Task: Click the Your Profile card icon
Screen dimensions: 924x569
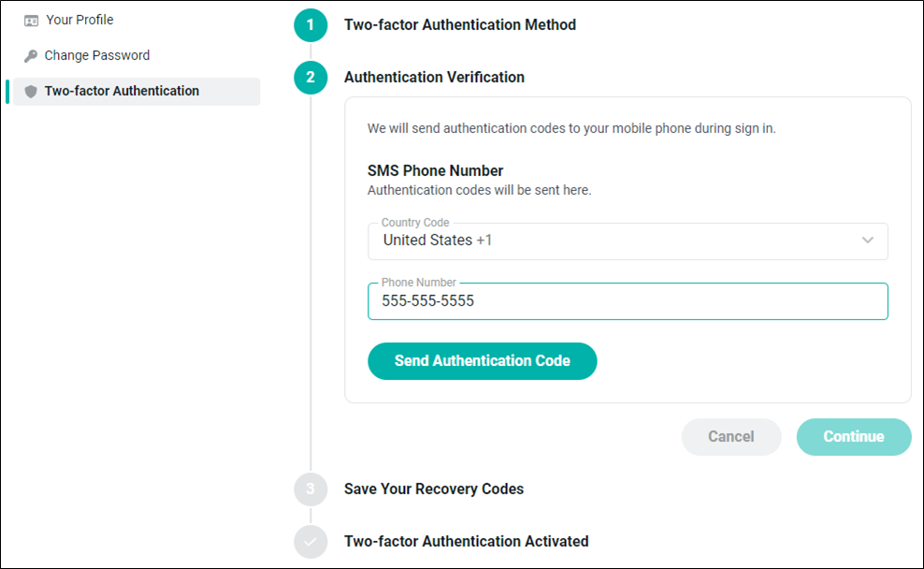Action: pos(31,21)
